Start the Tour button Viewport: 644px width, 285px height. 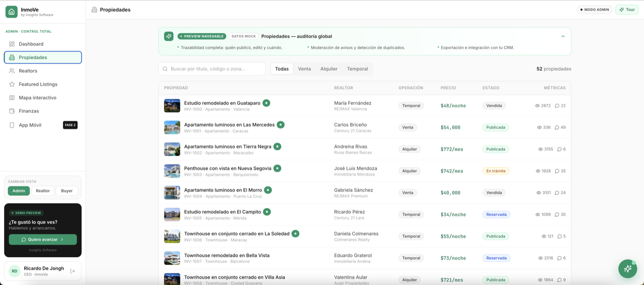[x=627, y=9]
